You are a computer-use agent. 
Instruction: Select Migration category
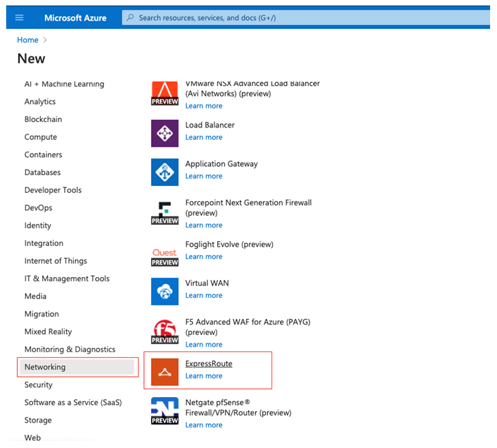click(41, 314)
